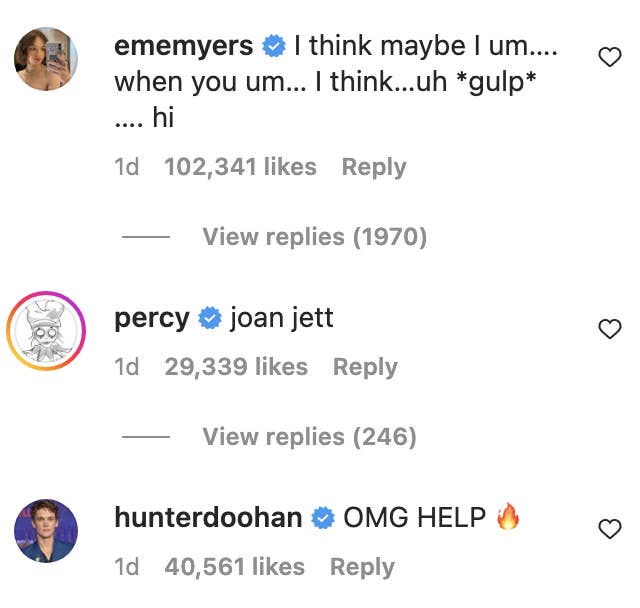Open percy's story ring avatar
This screenshot has height=608, width=640.
[x=46, y=331]
